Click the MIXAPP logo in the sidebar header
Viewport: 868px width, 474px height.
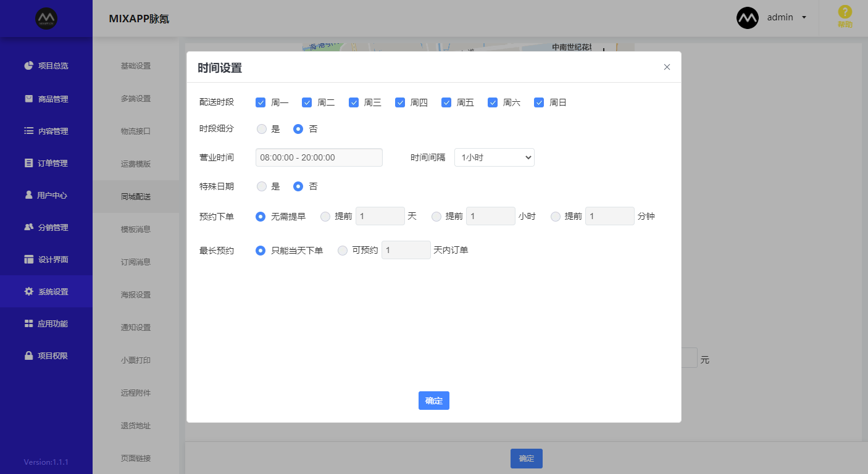[46, 18]
